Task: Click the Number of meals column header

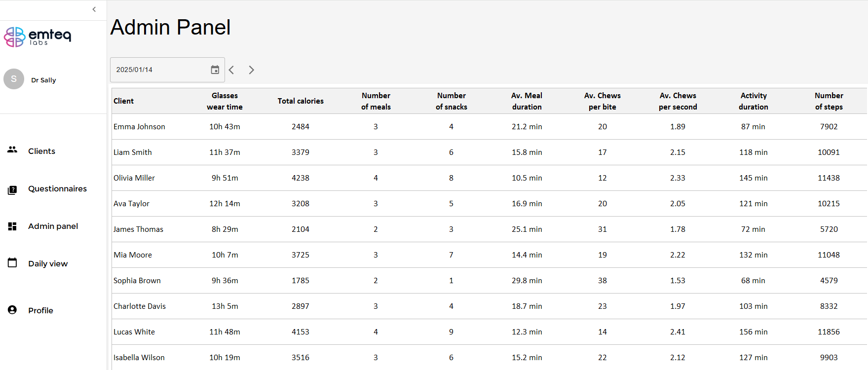Action: click(x=376, y=101)
